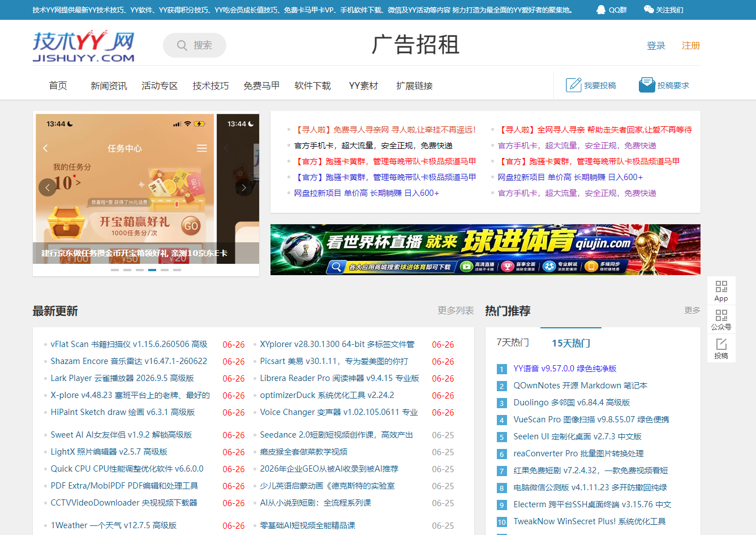This screenshot has height=535, width=756.
Task: Click the back arrow in 任务中心 slide
Action: tap(46, 148)
